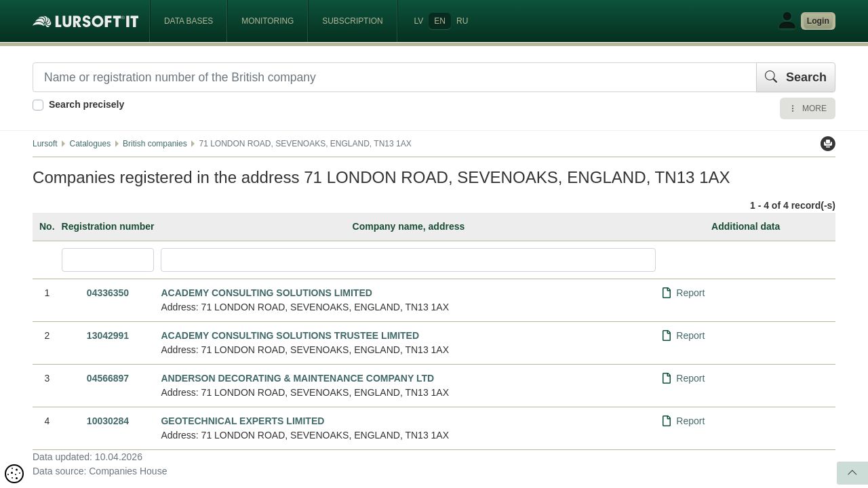Click the scroll-to-top arrow button
The width and height of the screenshot is (868, 488).
(x=852, y=473)
